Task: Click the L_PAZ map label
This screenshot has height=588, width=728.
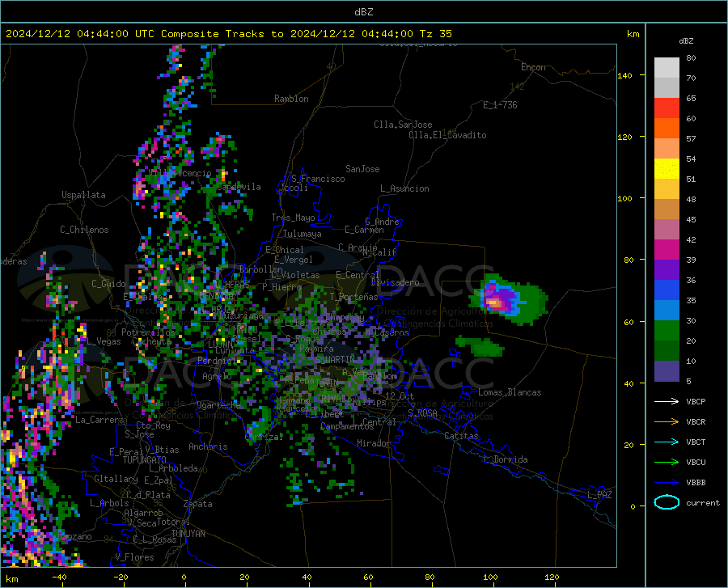Action: coord(599,495)
